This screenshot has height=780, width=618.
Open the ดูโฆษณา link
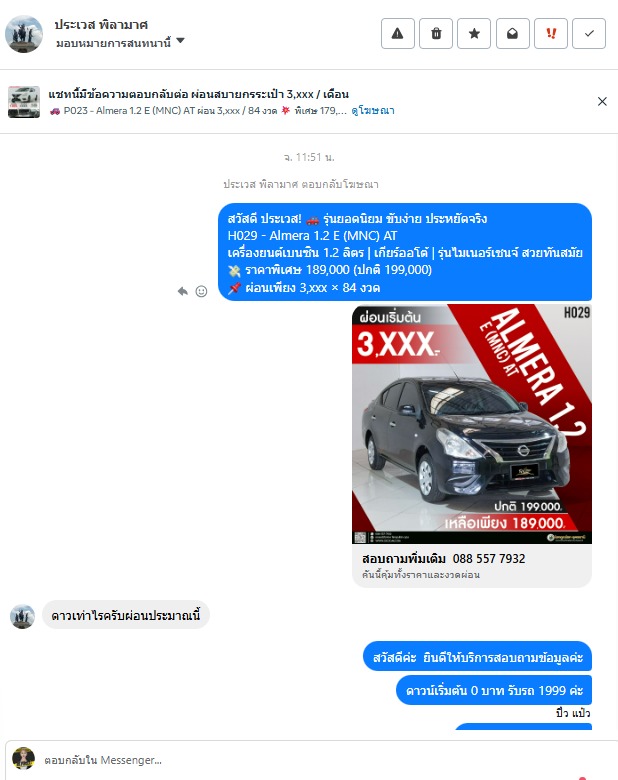[373, 110]
